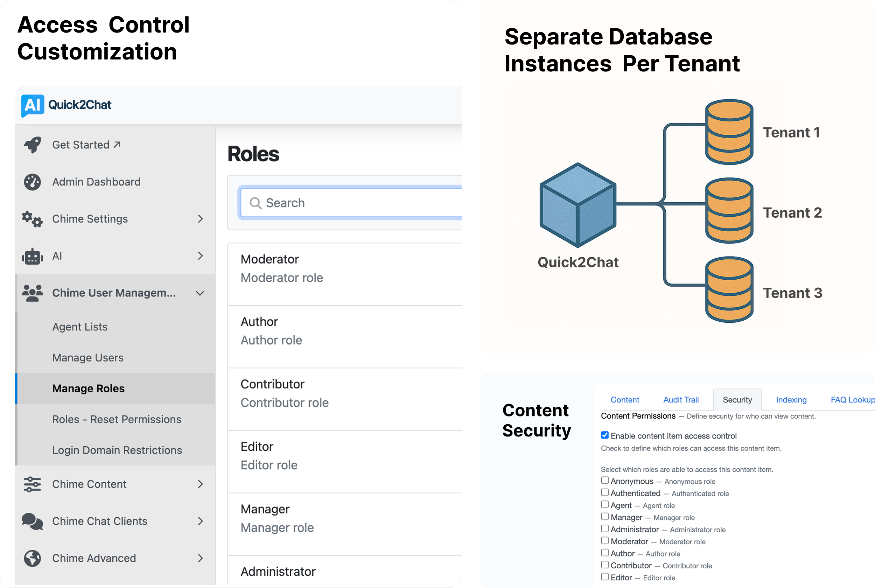
Task: Uncheck Enable content item access control
Action: 605,435
